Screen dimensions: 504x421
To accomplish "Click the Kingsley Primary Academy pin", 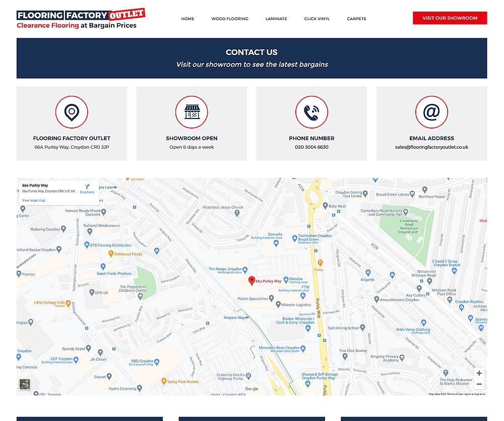I will pyautogui.click(x=402, y=357).
